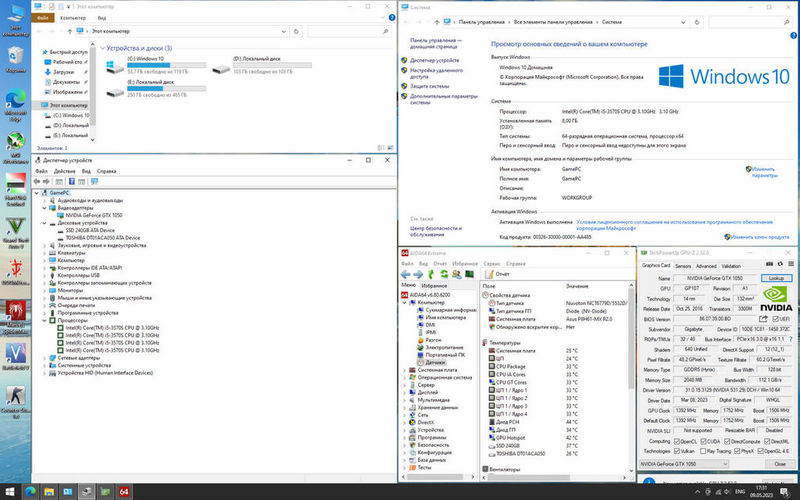Click the File Explorer taskbar icon
800x500 pixels.
point(49,492)
